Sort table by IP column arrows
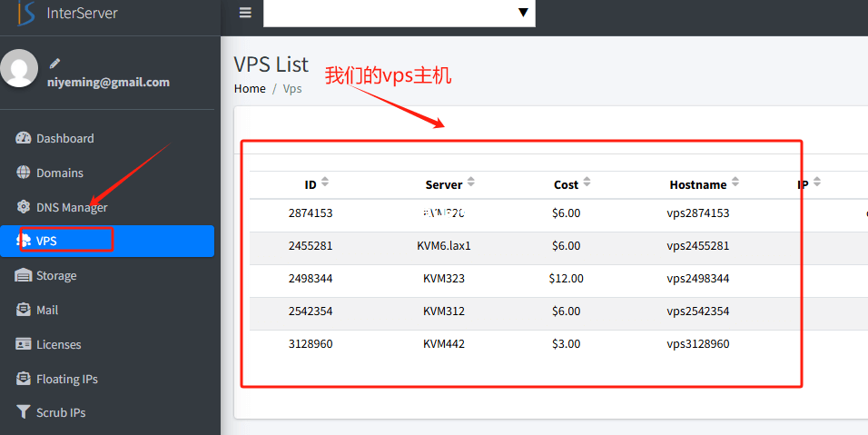Viewport: 868px width, 435px height. pos(817,182)
